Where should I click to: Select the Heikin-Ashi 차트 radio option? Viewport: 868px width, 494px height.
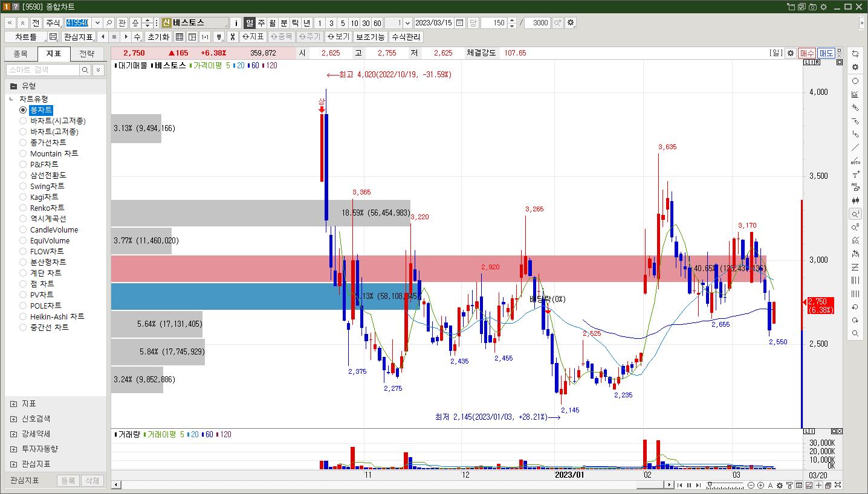pyautogui.click(x=23, y=316)
